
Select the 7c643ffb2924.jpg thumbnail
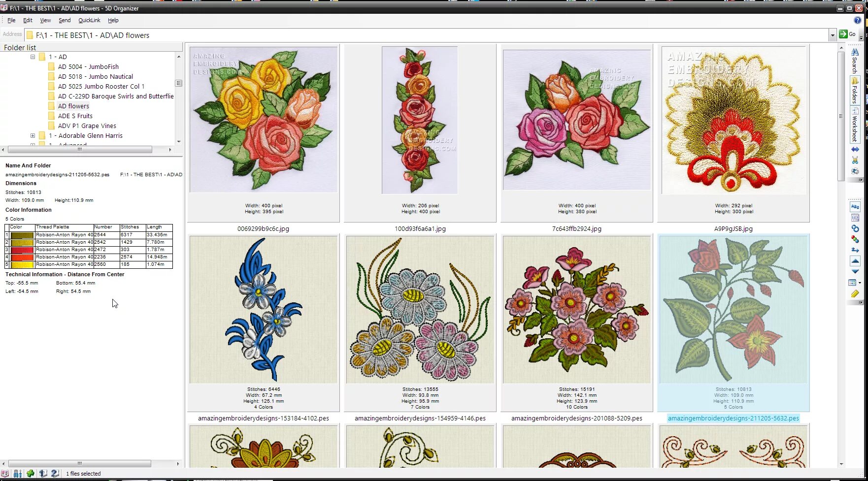[577, 120]
